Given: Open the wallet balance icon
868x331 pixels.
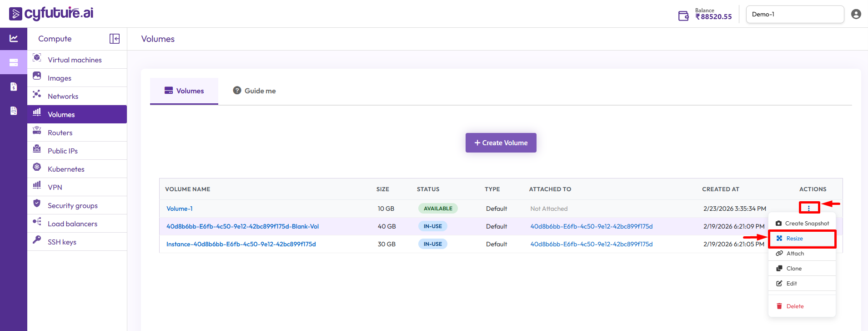Looking at the screenshot, I should (683, 16).
